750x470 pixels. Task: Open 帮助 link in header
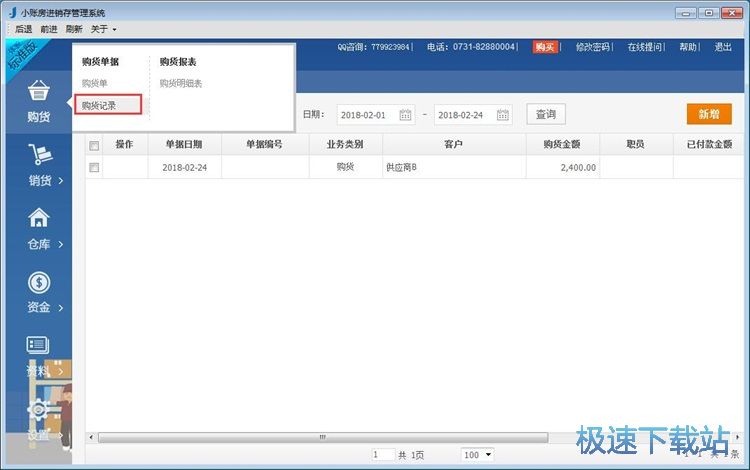688,47
